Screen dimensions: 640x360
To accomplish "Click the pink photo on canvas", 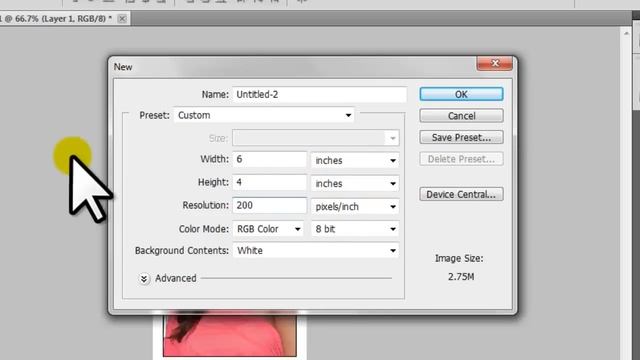I will 230,335.
